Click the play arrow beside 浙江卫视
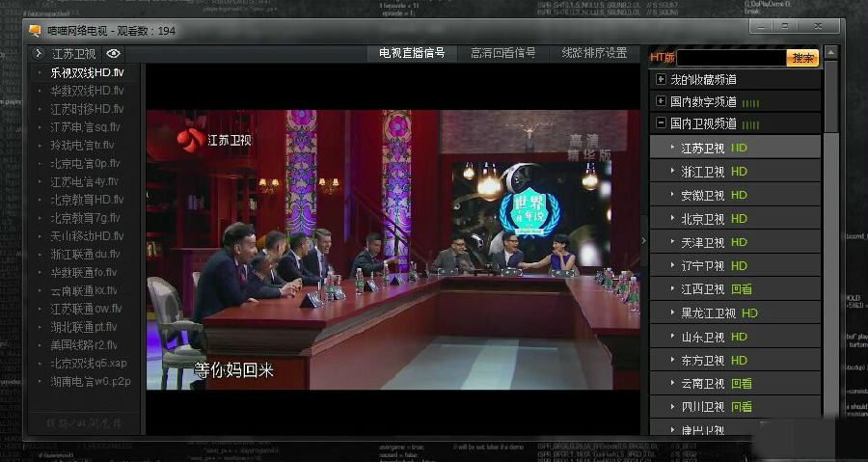 pos(672,172)
